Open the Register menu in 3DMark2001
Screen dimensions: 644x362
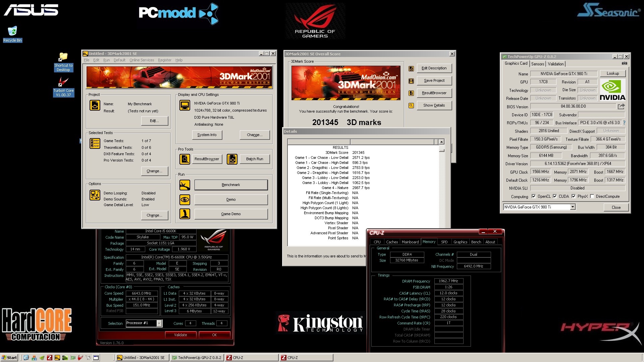point(164,60)
